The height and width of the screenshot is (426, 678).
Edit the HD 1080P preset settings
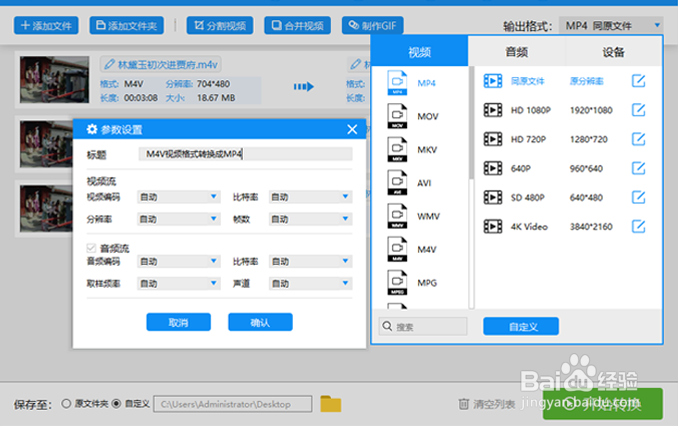point(638,110)
